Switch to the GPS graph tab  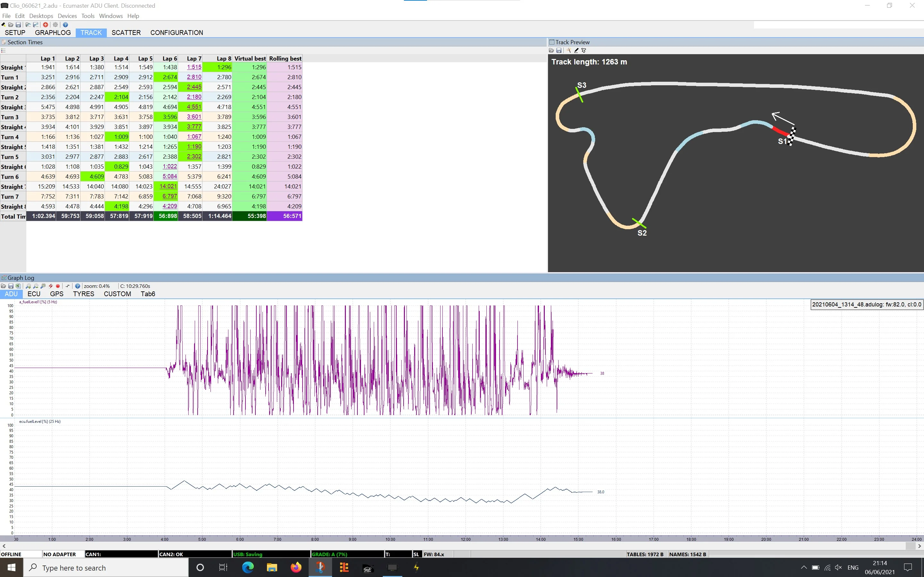tap(56, 294)
